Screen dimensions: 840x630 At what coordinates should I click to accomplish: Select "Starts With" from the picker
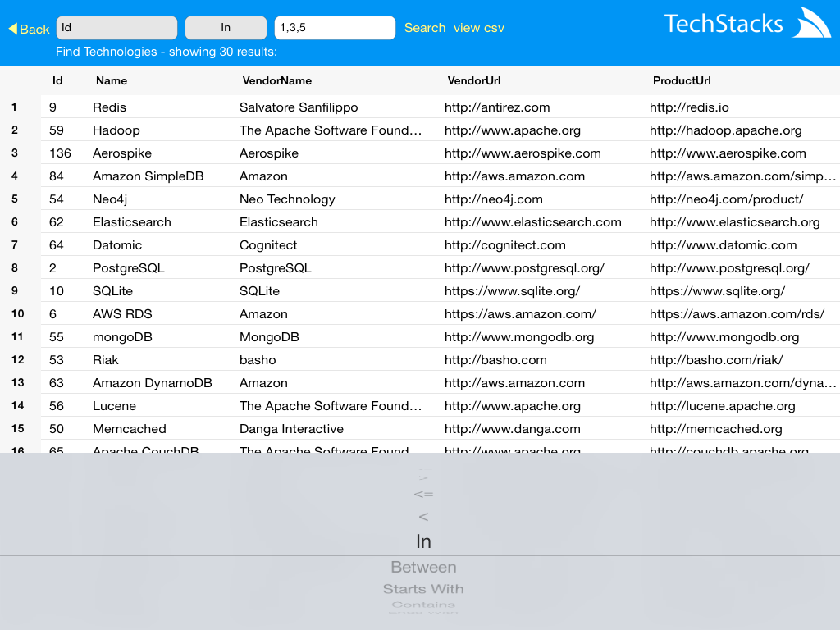(423, 588)
